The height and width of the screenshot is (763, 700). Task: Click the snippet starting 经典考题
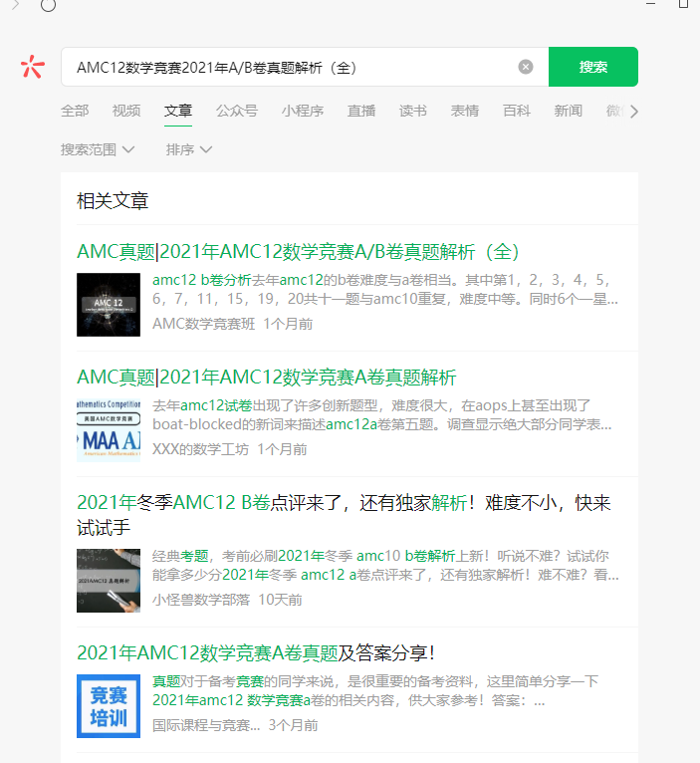(x=385, y=565)
